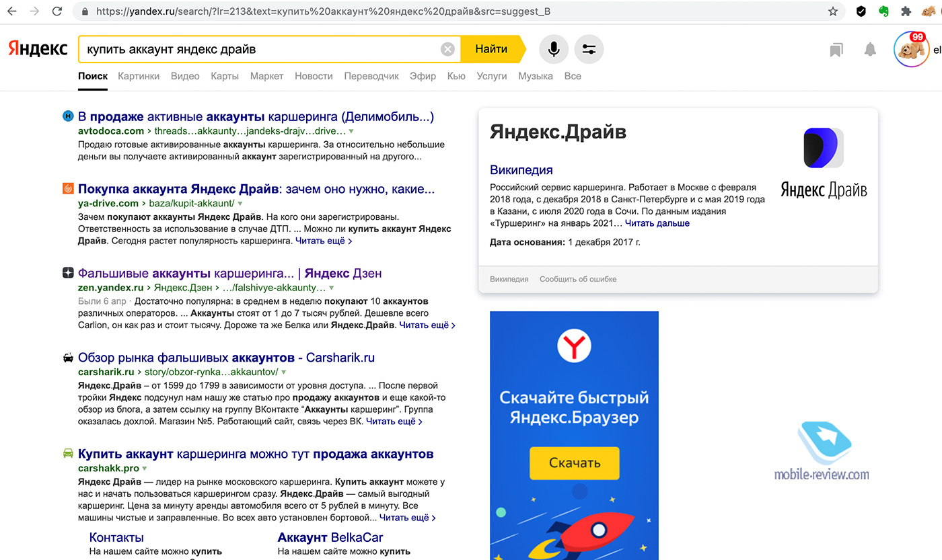Expand carshakk.pro result options arrow

[x=145, y=469]
